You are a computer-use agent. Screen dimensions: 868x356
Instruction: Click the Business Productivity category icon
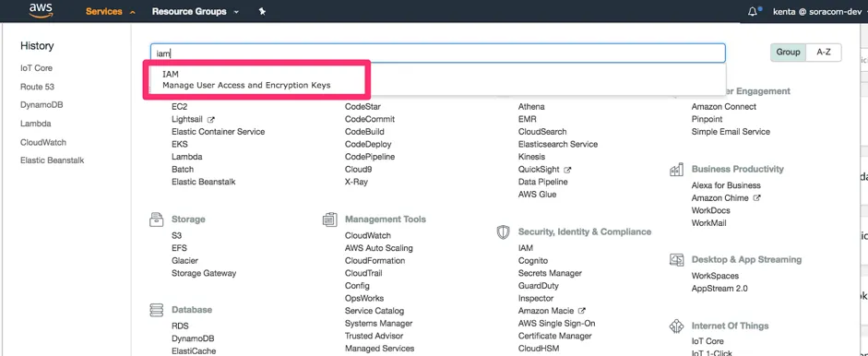pyautogui.click(x=676, y=170)
